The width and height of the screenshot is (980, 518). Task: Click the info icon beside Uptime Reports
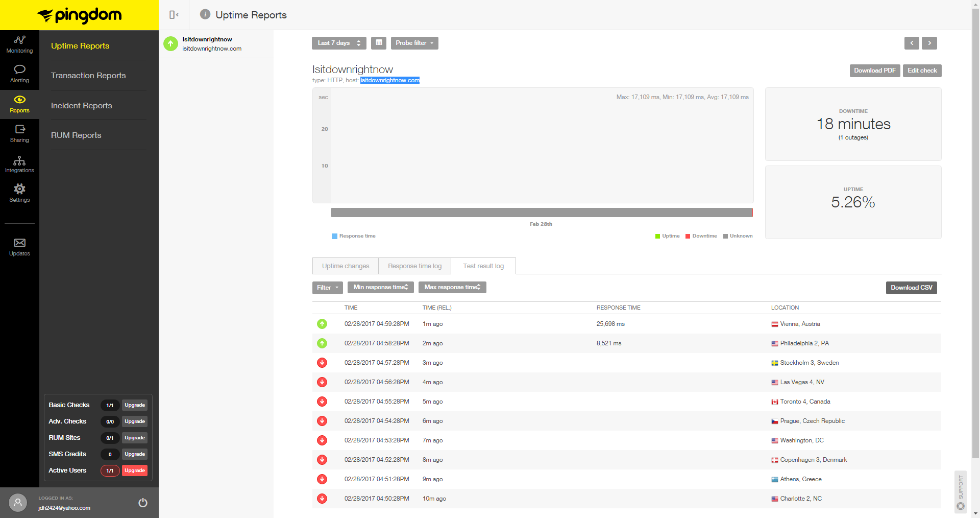coord(205,14)
